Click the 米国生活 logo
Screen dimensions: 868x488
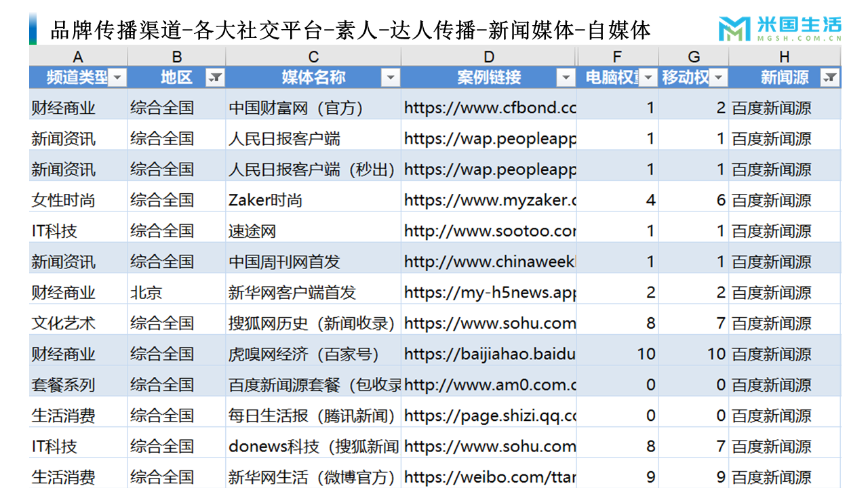(x=780, y=28)
